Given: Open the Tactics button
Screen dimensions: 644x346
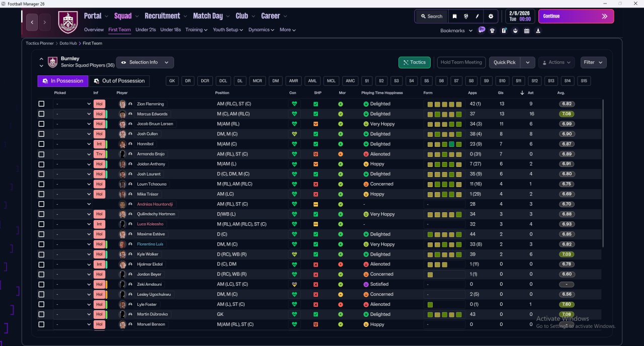Looking at the screenshot, I should tap(415, 62).
